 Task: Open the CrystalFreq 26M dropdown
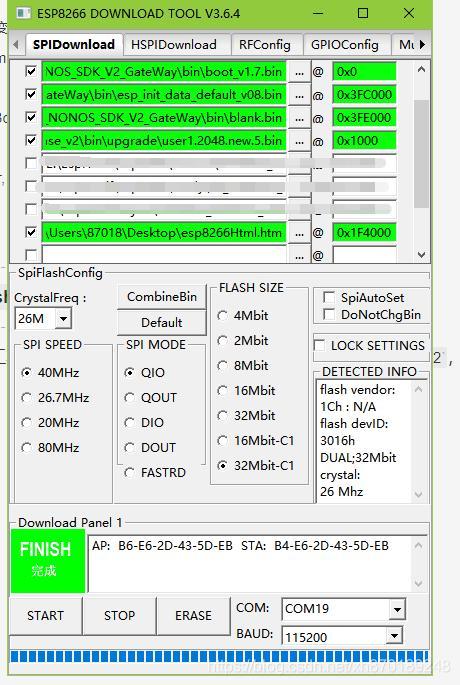(63, 318)
